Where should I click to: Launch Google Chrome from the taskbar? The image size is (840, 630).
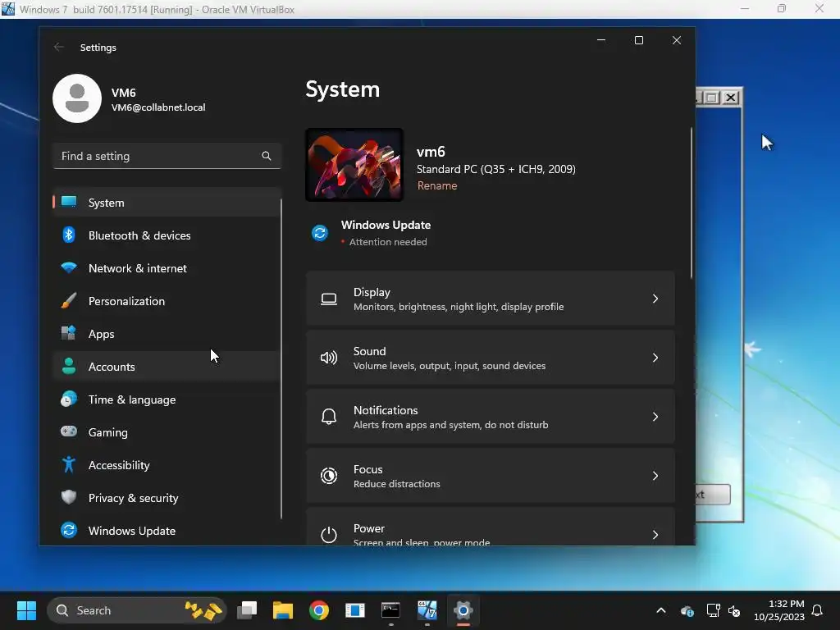point(319,610)
